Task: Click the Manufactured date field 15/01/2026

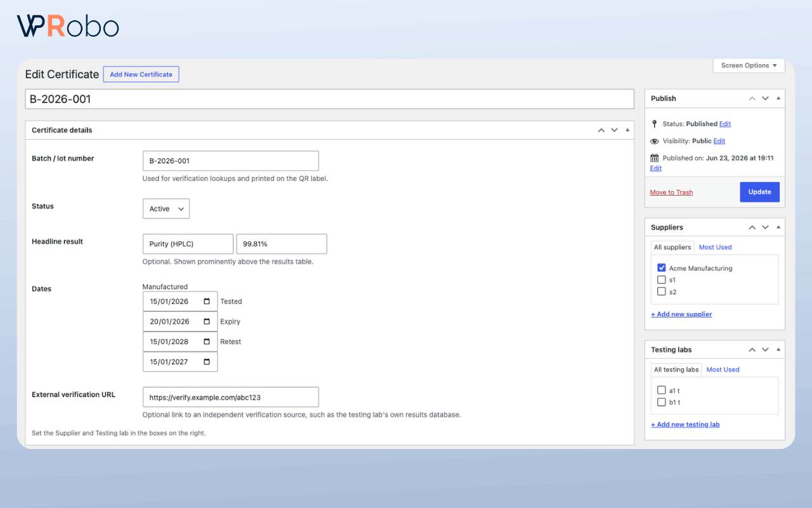Action: (x=180, y=302)
